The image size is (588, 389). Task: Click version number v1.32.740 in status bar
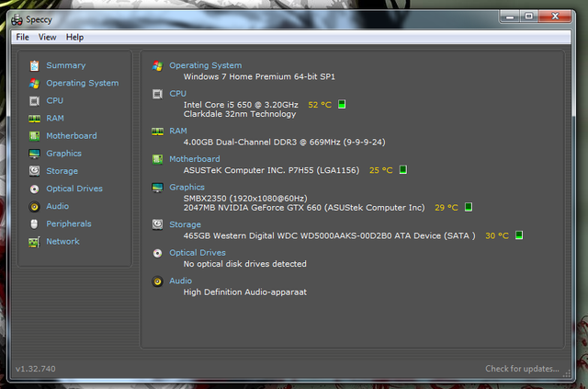pyautogui.click(x=36, y=369)
